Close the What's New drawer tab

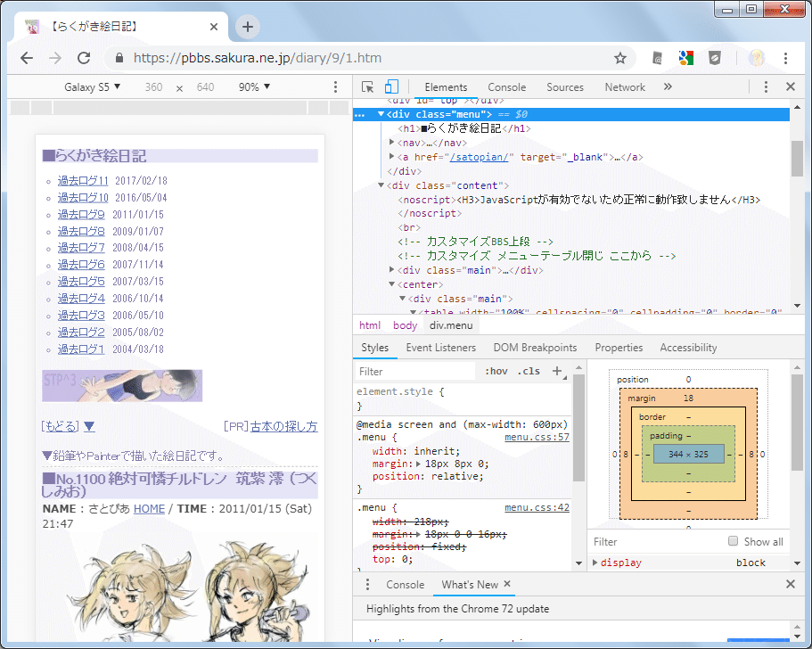(507, 584)
